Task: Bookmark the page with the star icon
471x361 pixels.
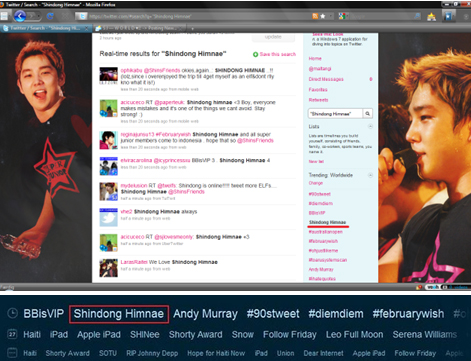Action: [323, 16]
